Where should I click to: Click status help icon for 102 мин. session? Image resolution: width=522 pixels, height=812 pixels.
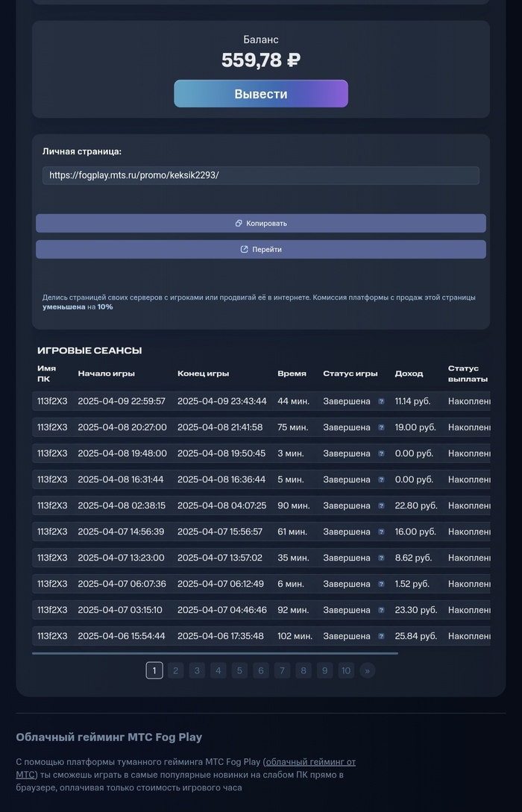[381, 636]
